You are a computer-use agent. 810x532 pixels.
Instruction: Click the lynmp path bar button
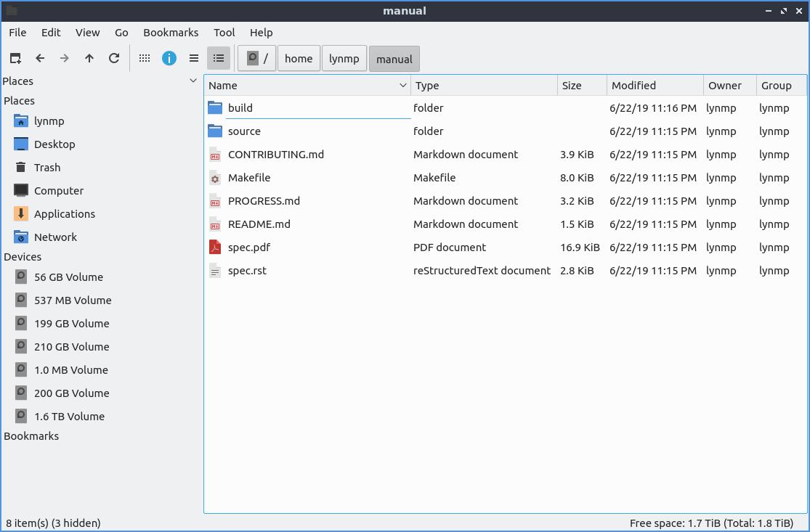(x=344, y=59)
